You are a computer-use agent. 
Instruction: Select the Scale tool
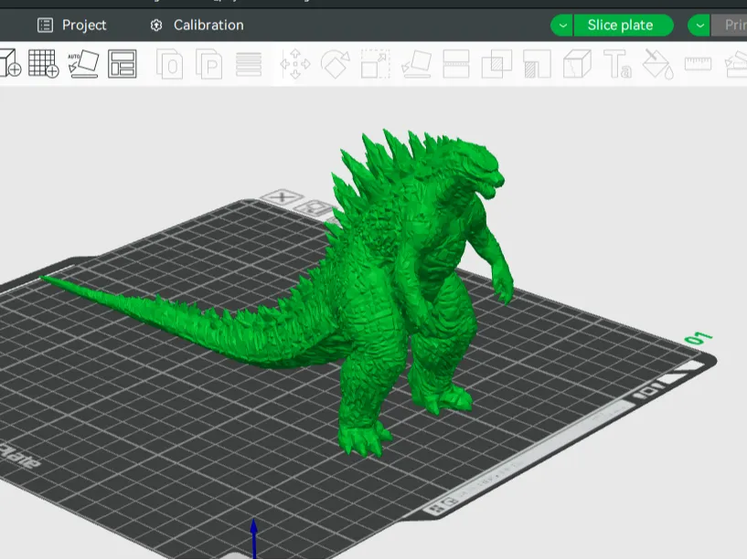(x=375, y=65)
